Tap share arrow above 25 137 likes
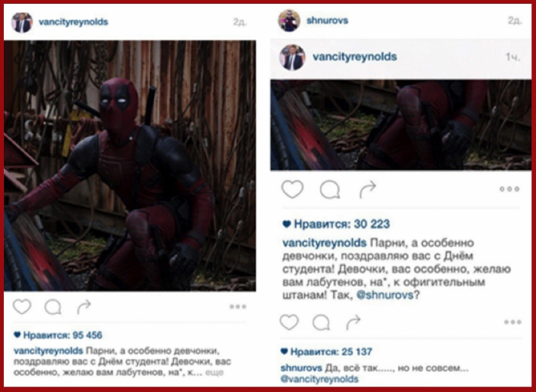536x392 pixels. click(353, 322)
